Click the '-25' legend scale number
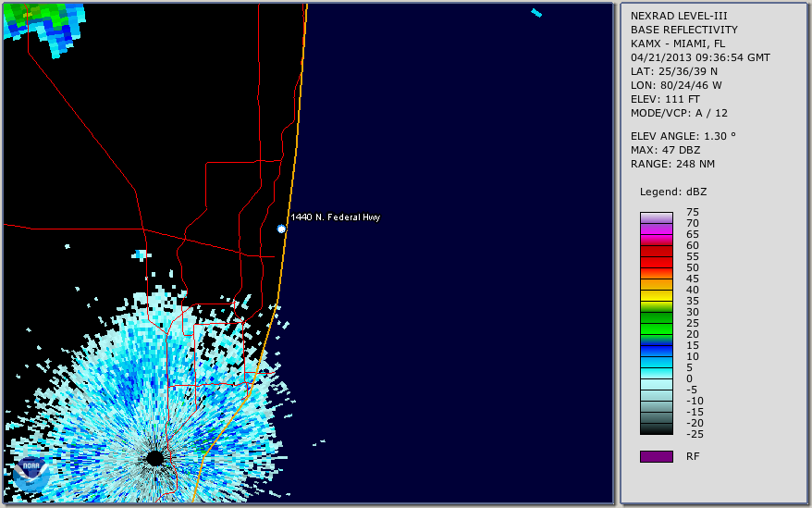Image resolution: width=812 pixels, height=508 pixels. 695,434
